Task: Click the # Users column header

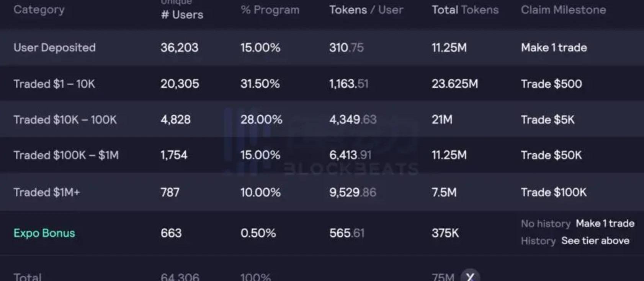Action: coord(182,15)
